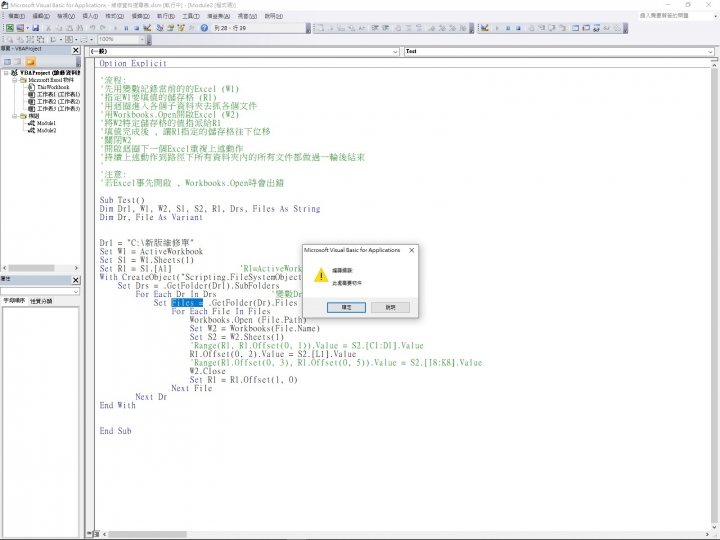
Task: Click the Full Module View button at bottom-left
Action: pos(96,534)
